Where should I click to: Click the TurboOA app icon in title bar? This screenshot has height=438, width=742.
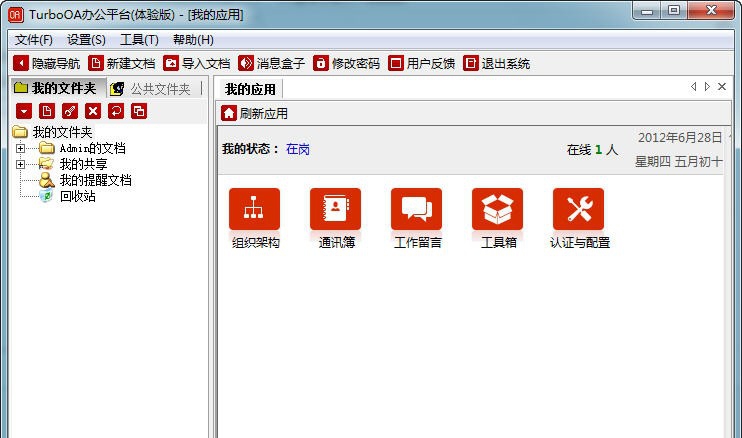point(16,15)
